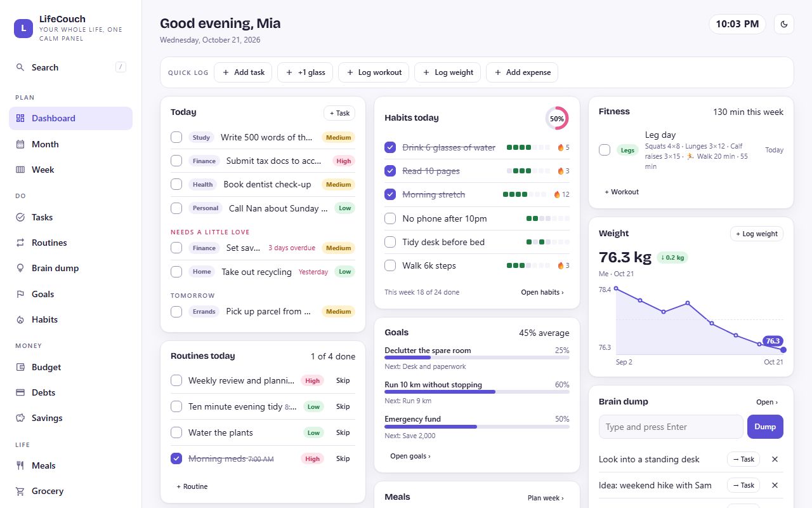The image size is (812, 508).
Task: Uncheck the 'Morning stretch' habit
Action: click(390, 194)
